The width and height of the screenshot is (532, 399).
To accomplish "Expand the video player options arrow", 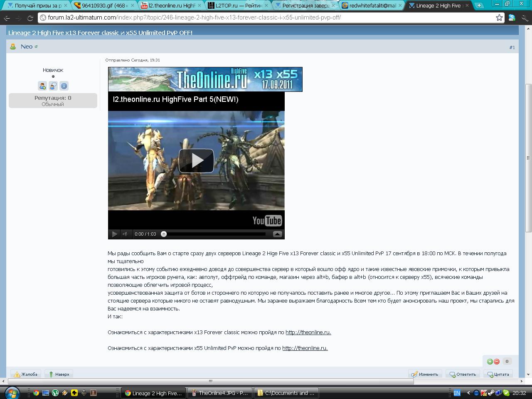I will [x=278, y=234].
